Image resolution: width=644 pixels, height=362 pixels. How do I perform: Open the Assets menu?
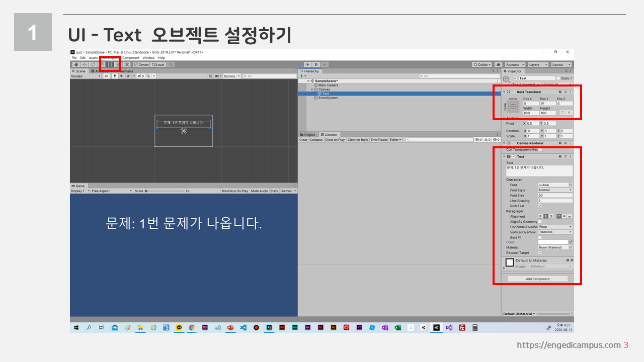(x=94, y=58)
